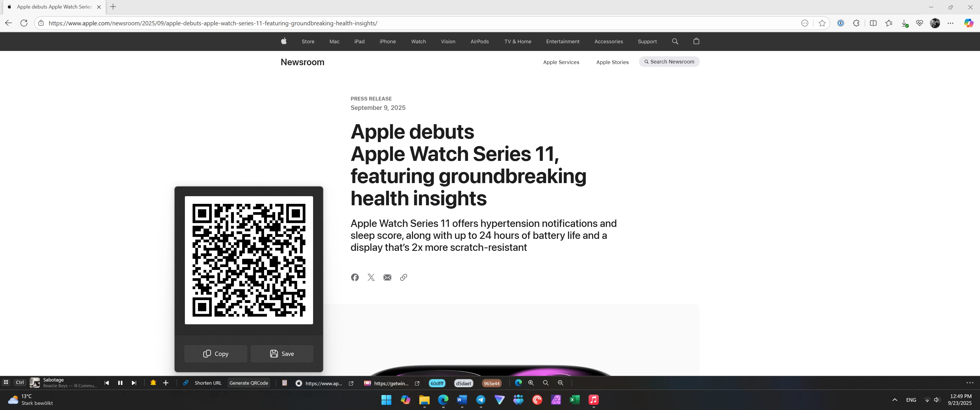980x410 pixels.
Task: Show hidden system tray icons chevron
Action: [x=895, y=400]
